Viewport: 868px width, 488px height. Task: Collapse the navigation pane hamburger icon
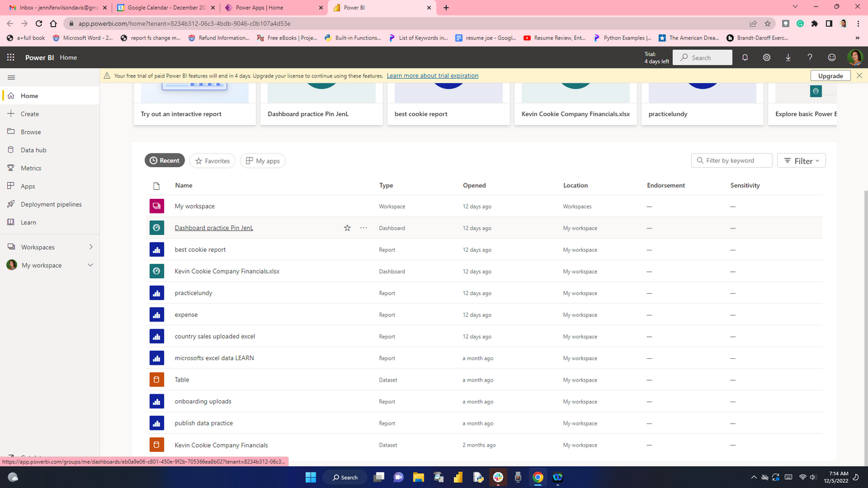(11, 77)
